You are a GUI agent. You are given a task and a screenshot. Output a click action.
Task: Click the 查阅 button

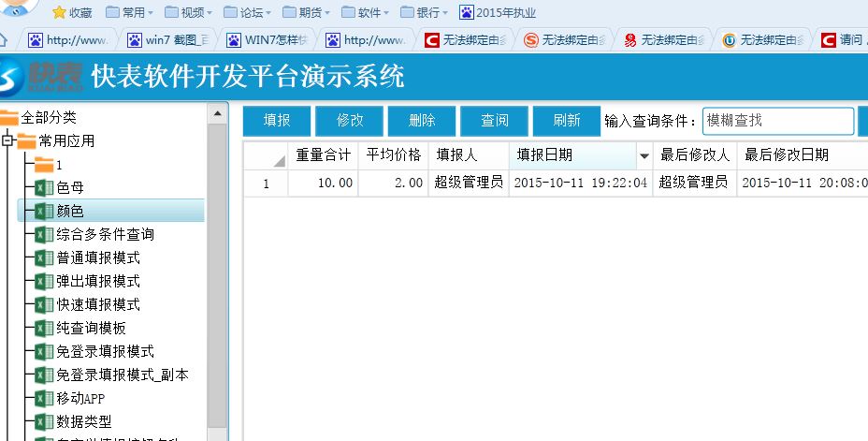495,121
